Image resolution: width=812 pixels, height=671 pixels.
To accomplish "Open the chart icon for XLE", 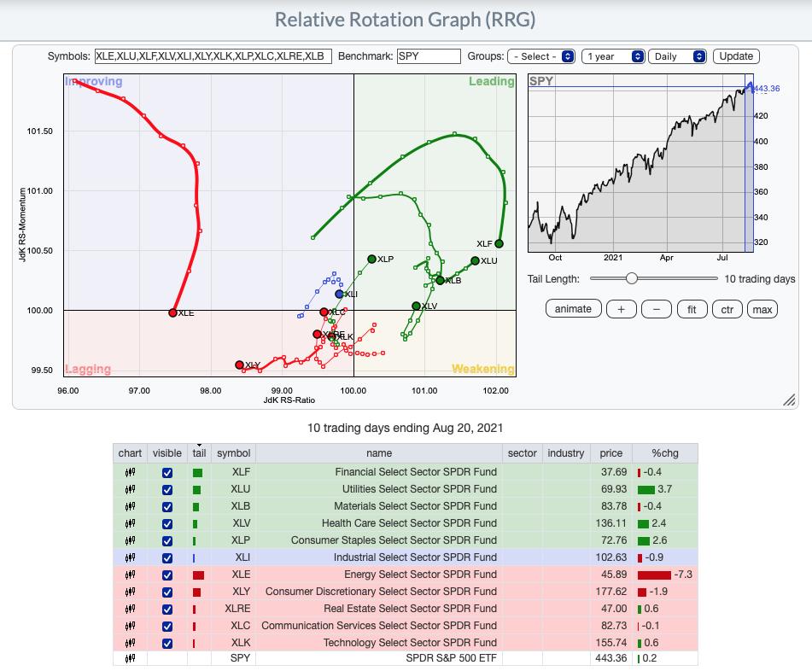I will click(130, 575).
